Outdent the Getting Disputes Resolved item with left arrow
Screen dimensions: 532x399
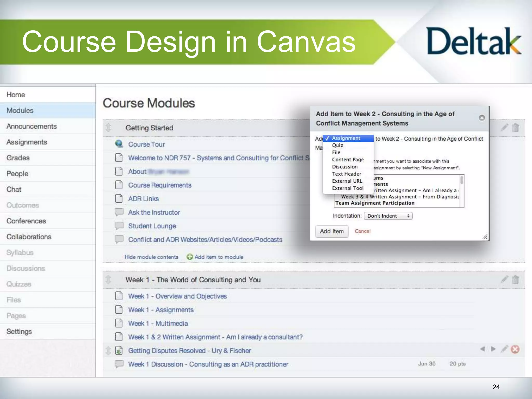[x=482, y=349]
